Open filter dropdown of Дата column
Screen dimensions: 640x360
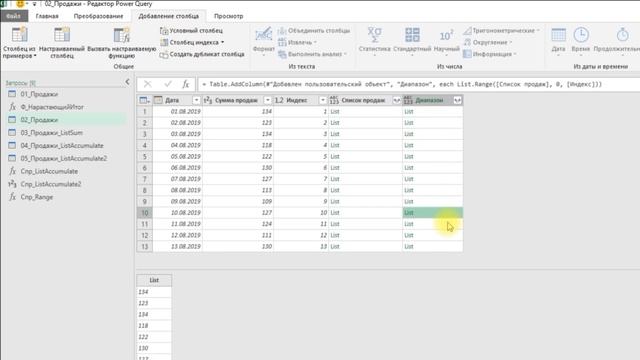(x=196, y=100)
